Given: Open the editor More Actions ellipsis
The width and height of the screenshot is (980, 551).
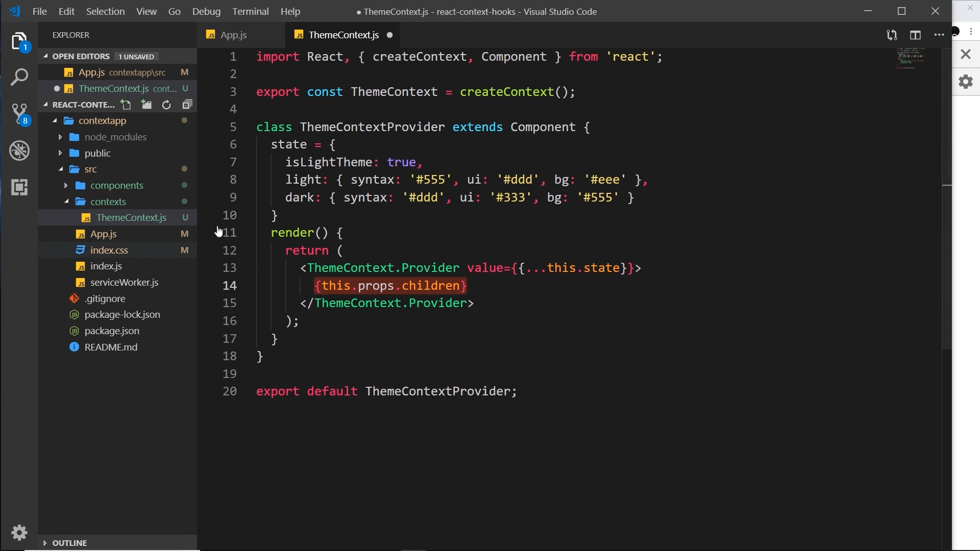Looking at the screenshot, I should (x=939, y=35).
